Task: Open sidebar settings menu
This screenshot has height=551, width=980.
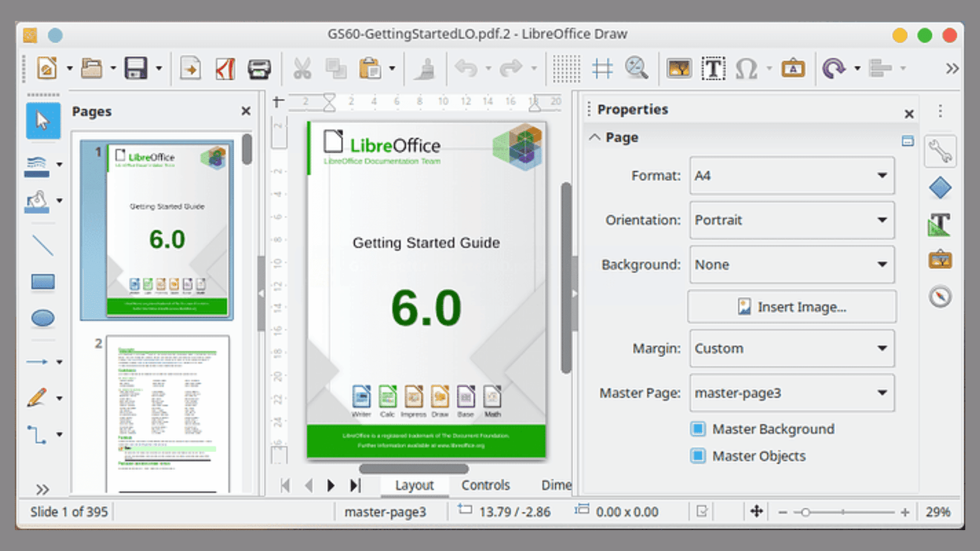Action: click(940, 111)
